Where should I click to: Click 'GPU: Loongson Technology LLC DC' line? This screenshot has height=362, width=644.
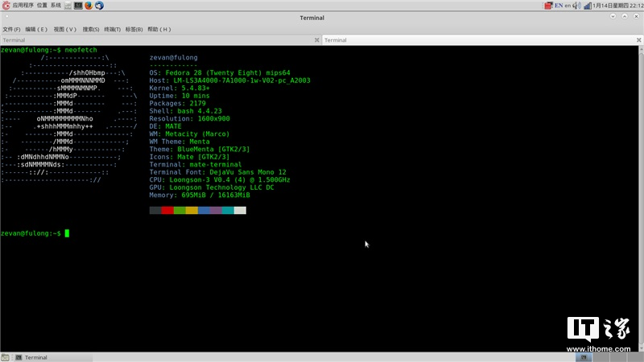pyautogui.click(x=212, y=187)
